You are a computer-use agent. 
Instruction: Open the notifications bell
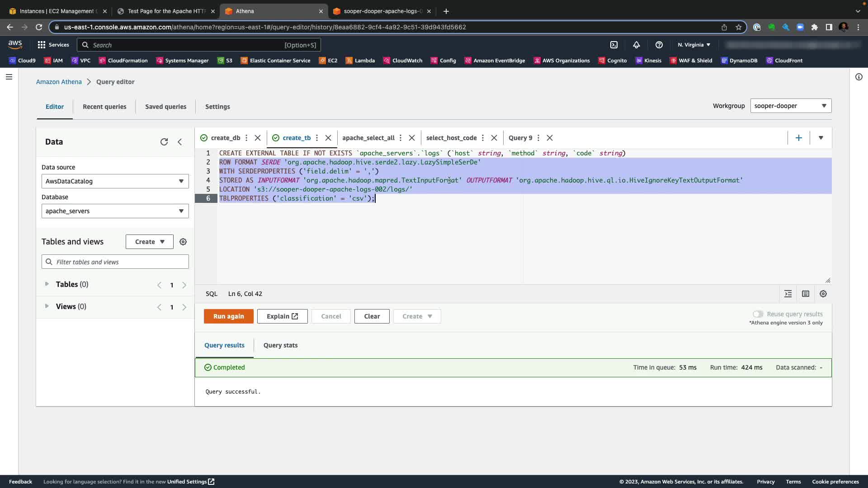click(636, 45)
